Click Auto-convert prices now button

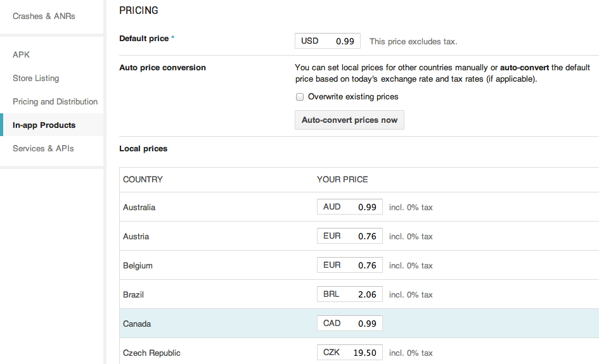coord(349,120)
